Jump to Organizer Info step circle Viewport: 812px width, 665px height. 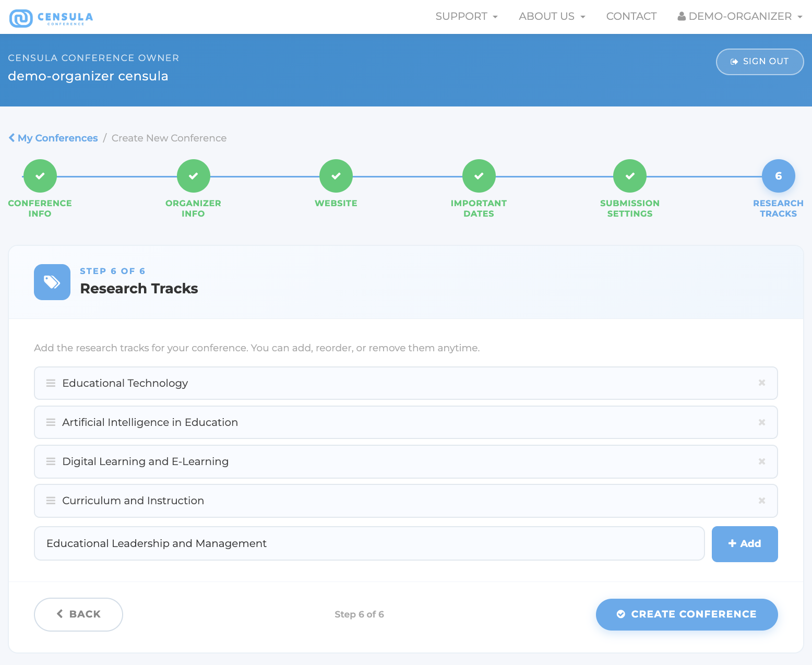(x=193, y=176)
